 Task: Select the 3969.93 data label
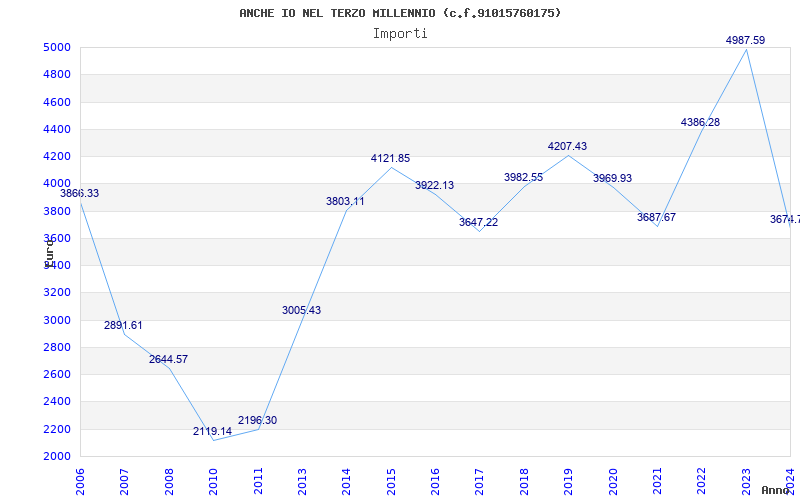[612, 179]
